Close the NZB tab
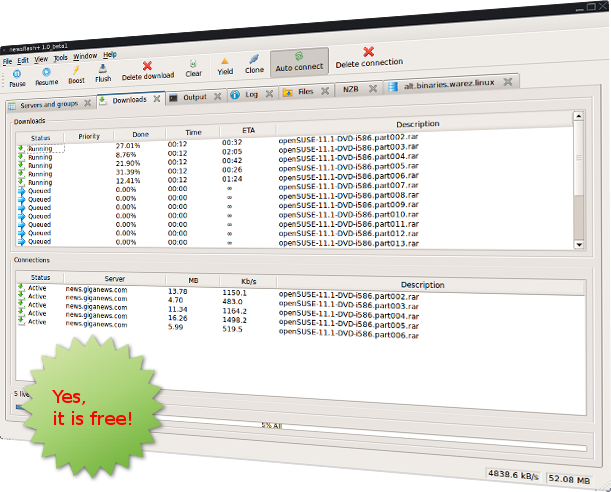 [373, 88]
